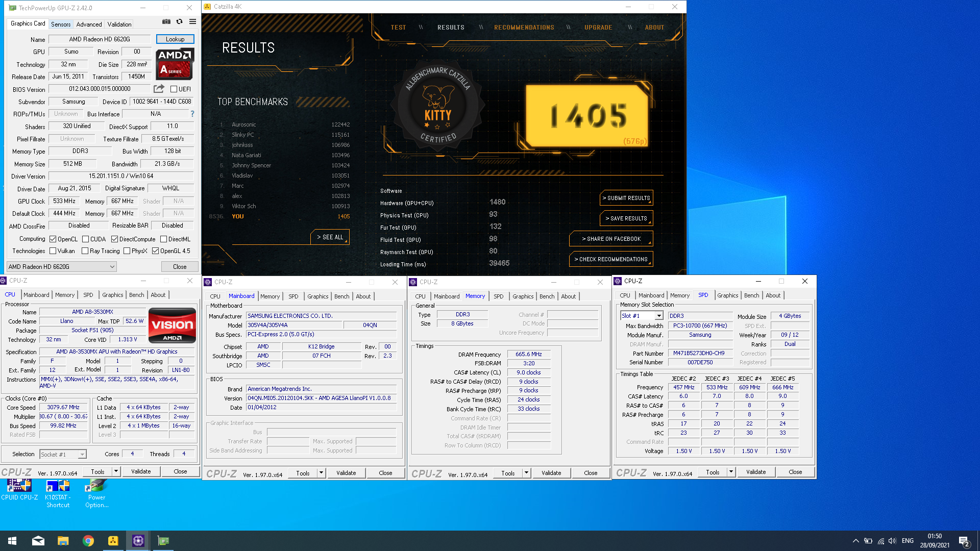Click the battery/power tray icon

868,541
